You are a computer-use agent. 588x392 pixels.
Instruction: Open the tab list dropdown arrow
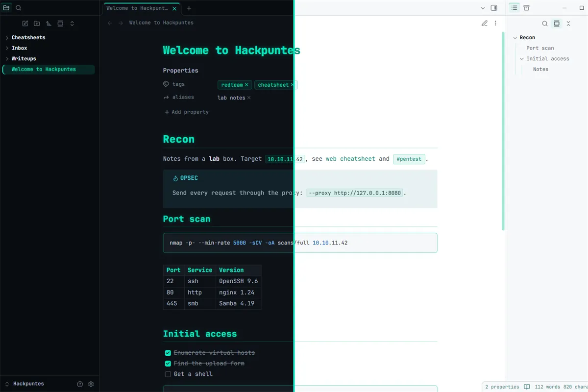coord(483,8)
